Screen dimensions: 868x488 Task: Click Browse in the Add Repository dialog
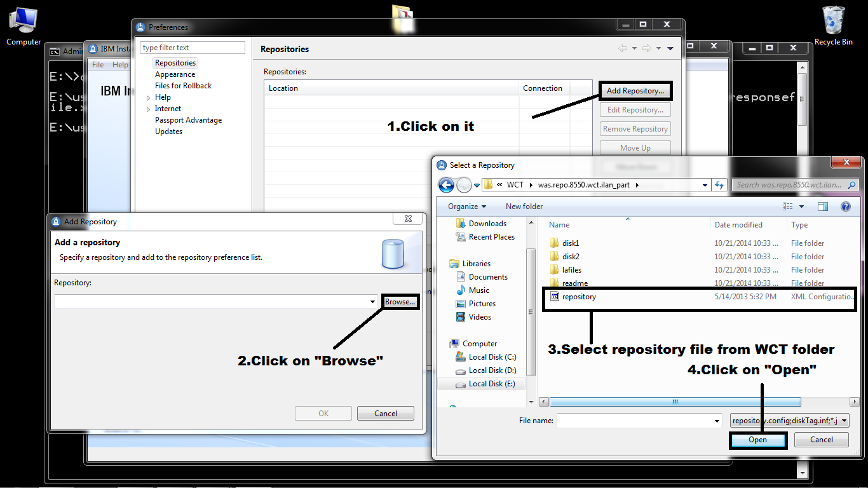400,301
